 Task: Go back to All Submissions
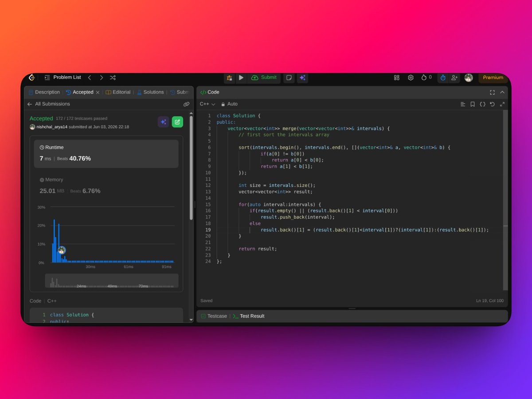click(48, 104)
